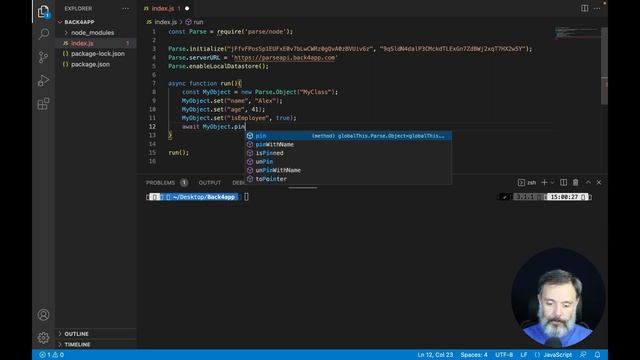Viewport: 640px width, 360px height.
Task: Change indentation via Spaces: 4
Action: click(474, 355)
